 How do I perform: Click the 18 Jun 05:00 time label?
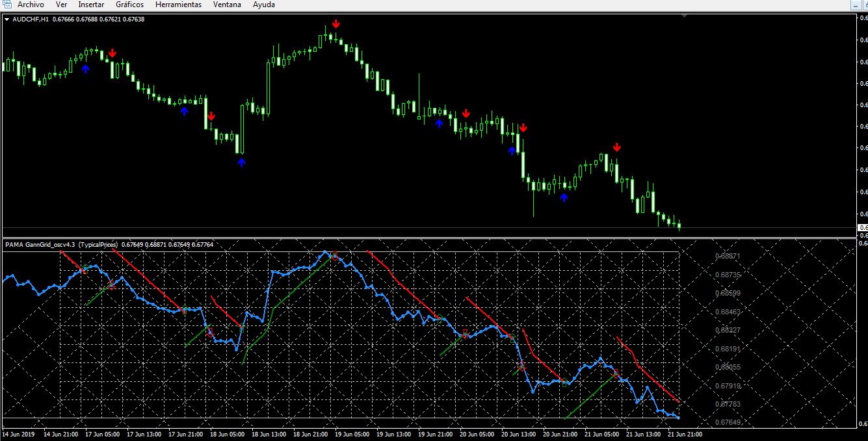[x=227, y=434]
